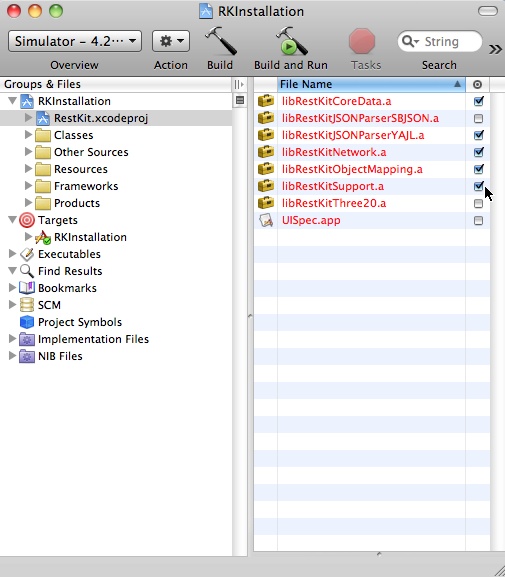Collapse the RKInstallation project group
Image resolution: width=505 pixels, height=577 pixels.
click(x=13, y=100)
